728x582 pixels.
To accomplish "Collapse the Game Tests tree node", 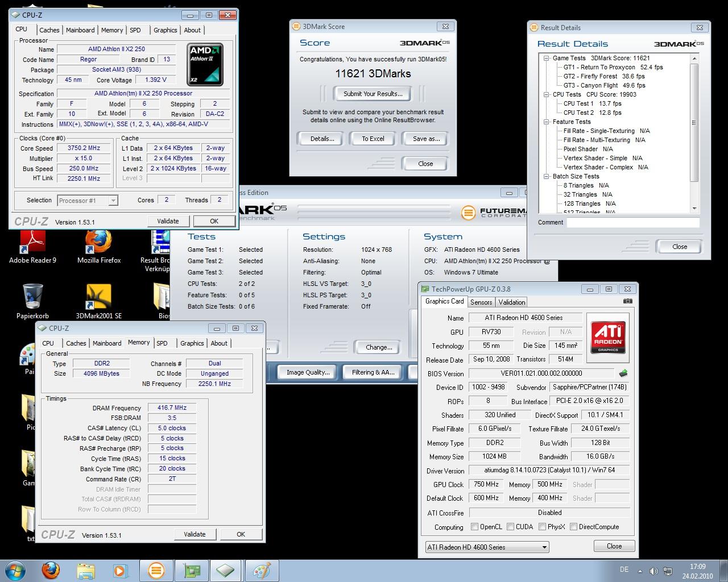I will [x=547, y=58].
